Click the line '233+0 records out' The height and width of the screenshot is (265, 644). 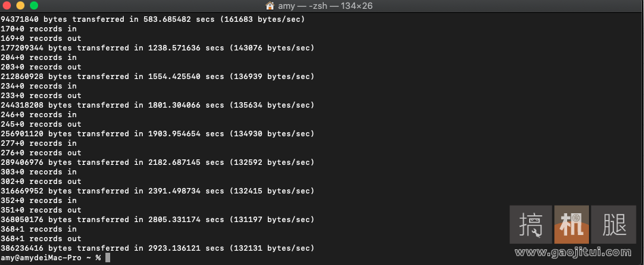[x=41, y=95]
